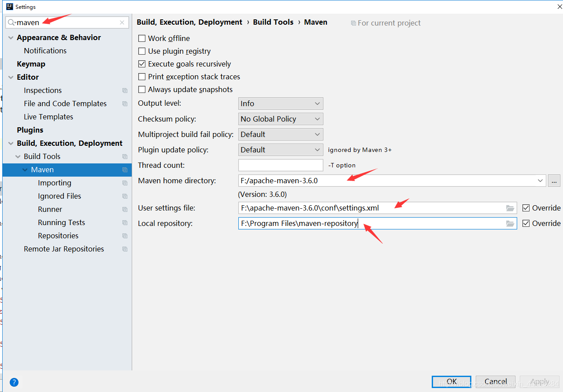Enable Always update snapshots

[142, 89]
